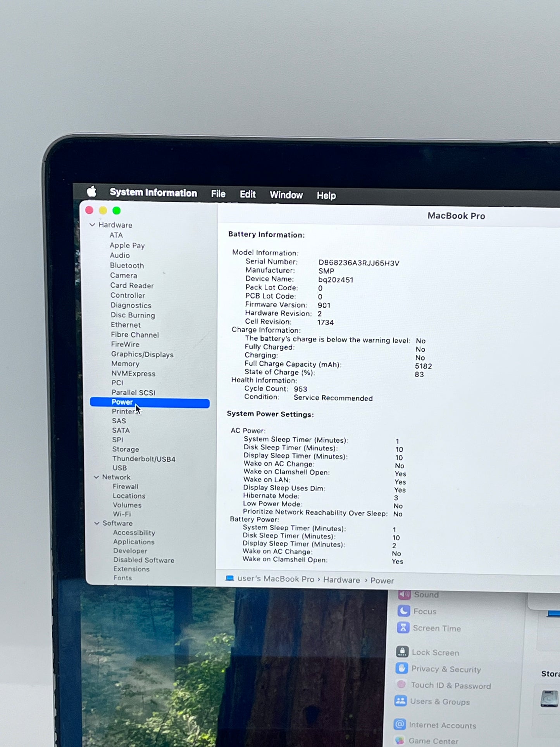Select Card Reader in the sidebar
Image resolution: width=560 pixels, height=747 pixels.
click(132, 286)
